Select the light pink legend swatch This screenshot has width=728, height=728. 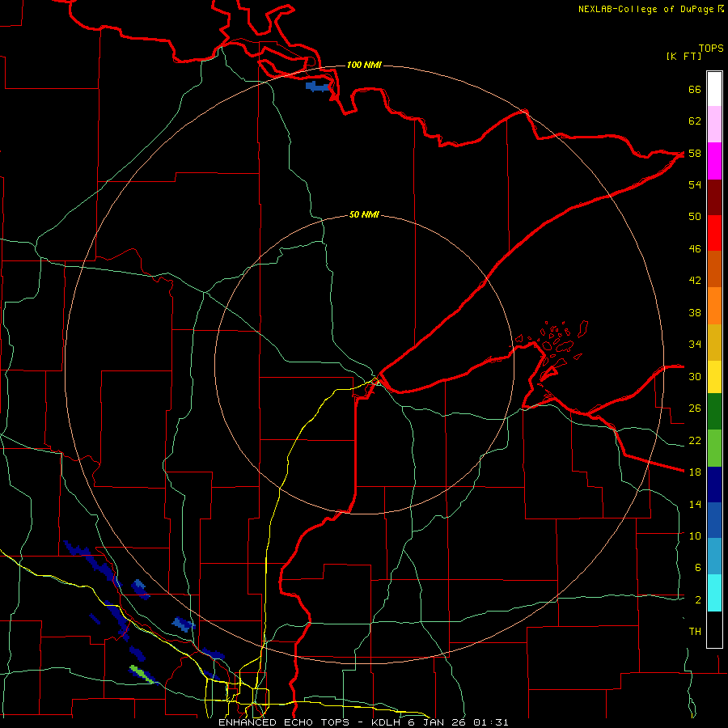click(x=714, y=125)
